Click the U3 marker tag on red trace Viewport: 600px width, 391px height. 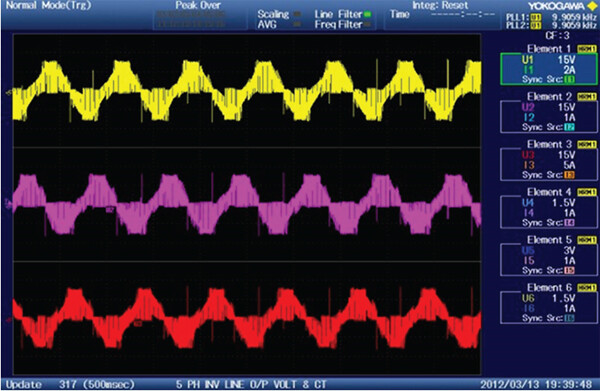[x=138, y=324]
